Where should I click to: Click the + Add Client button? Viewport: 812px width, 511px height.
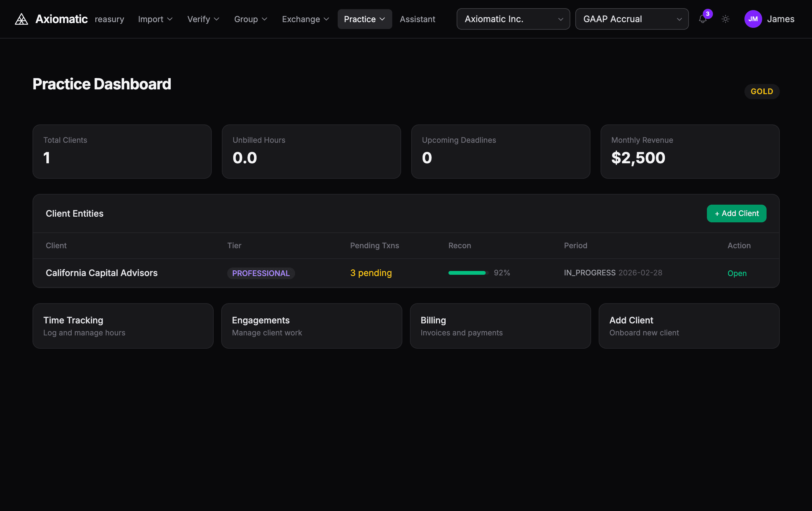737,213
